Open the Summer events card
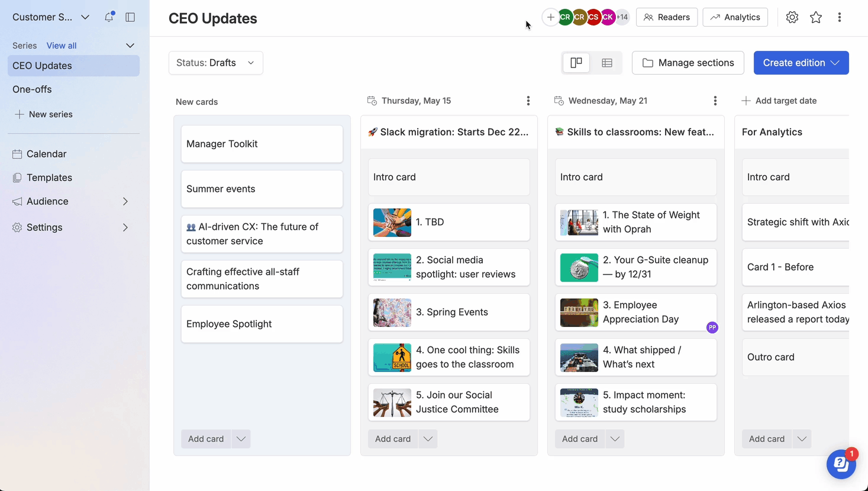The image size is (868, 491). pyautogui.click(x=262, y=189)
